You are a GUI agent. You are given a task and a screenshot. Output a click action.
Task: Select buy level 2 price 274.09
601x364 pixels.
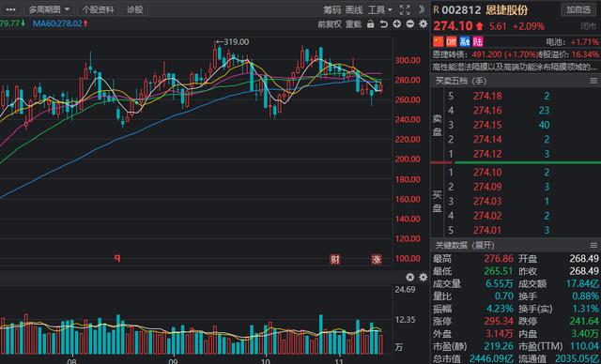tap(487, 187)
